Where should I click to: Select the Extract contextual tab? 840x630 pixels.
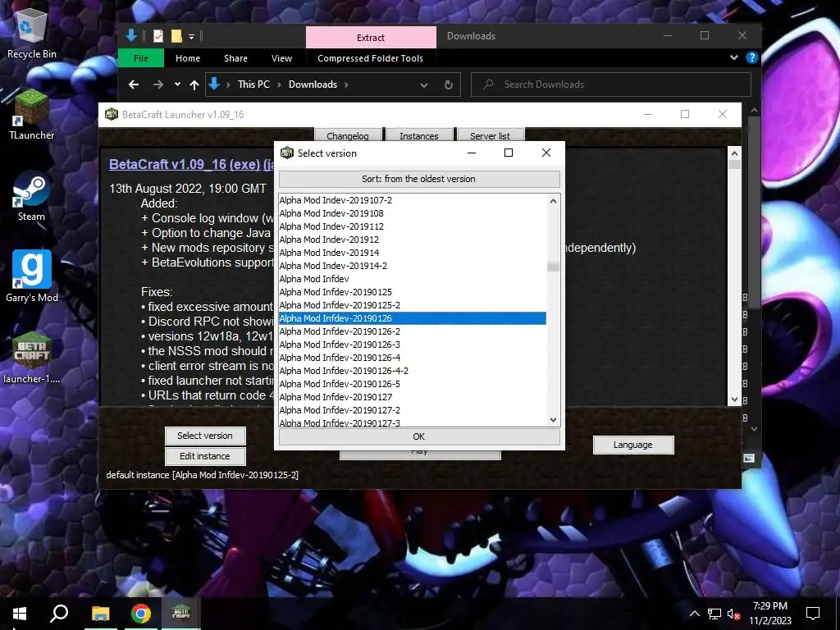click(x=371, y=38)
